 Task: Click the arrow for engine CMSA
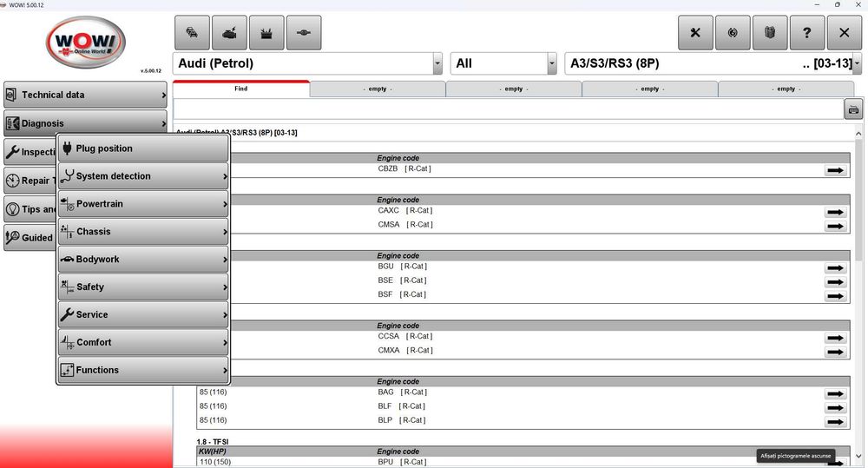point(835,226)
